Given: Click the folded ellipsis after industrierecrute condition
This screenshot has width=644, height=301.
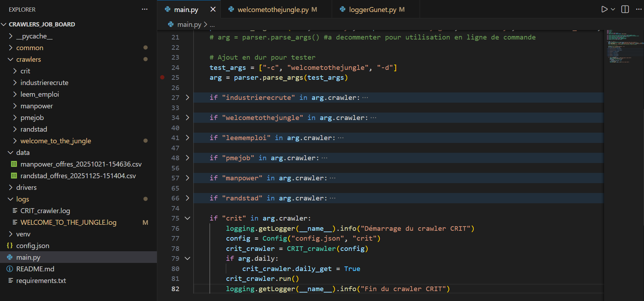Looking at the screenshot, I should (x=365, y=97).
